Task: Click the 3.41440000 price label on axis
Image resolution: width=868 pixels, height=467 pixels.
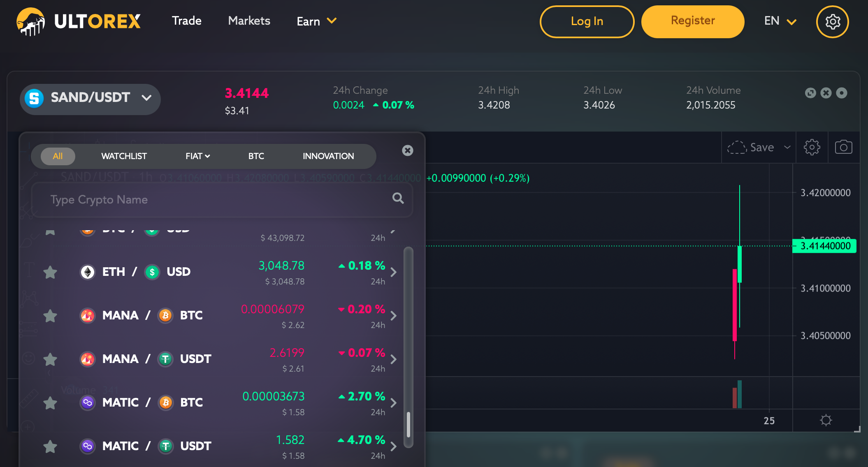Action: coord(824,246)
